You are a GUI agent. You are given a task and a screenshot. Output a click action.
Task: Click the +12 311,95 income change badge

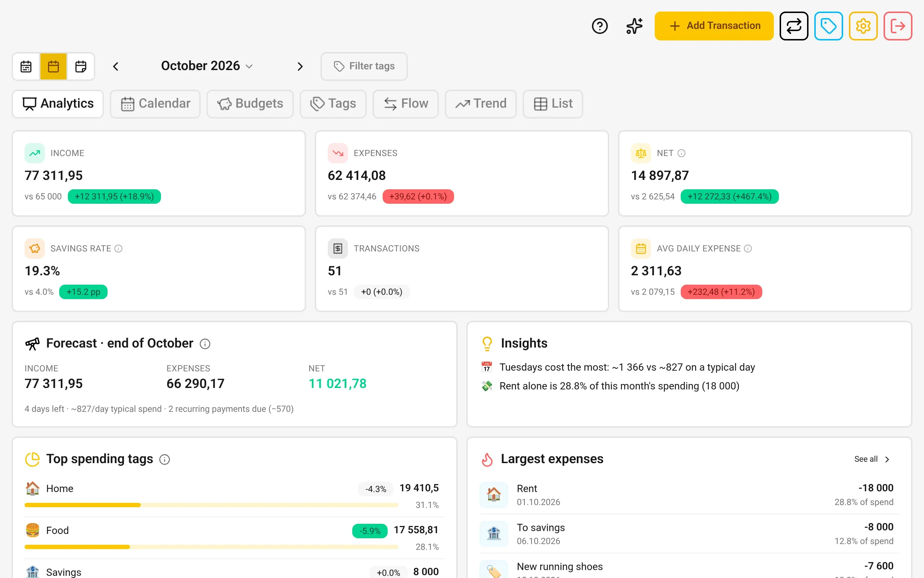(114, 197)
